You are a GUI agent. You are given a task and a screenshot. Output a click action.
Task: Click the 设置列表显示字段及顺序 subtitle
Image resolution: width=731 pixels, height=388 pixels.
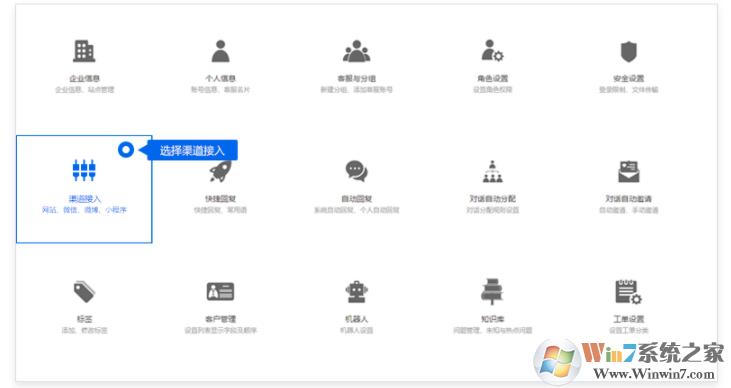(221, 330)
